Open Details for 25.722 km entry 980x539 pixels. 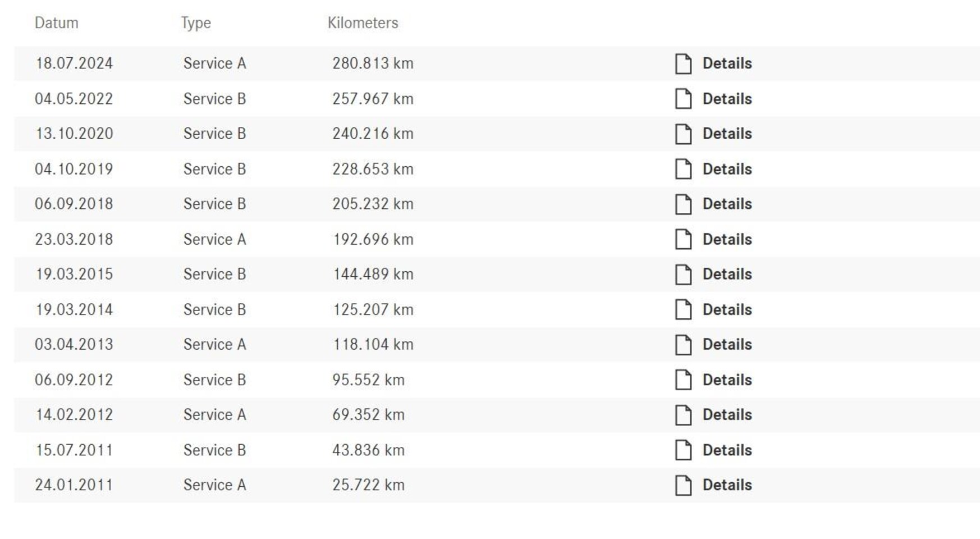(727, 485)
